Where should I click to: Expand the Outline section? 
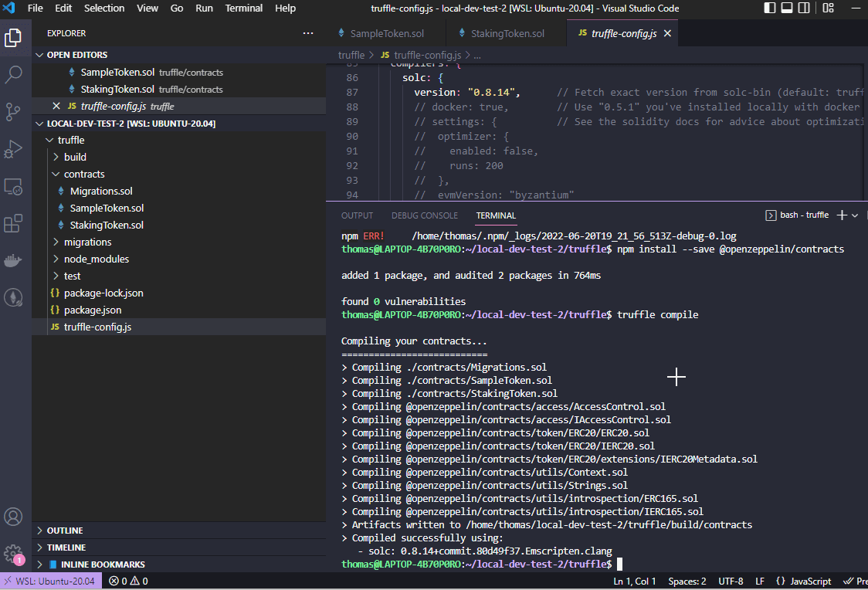coord(179,531)
